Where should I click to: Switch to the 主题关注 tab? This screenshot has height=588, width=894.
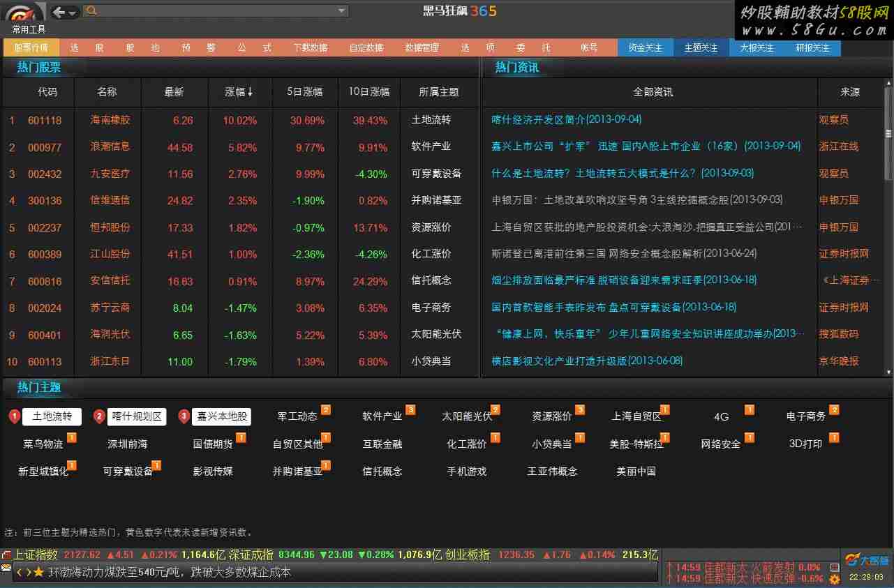click(x=701, y=47)
